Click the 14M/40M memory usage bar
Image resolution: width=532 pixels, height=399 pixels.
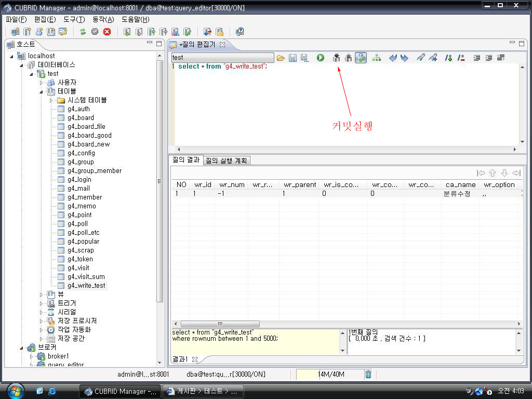click(x=331, y=374)
